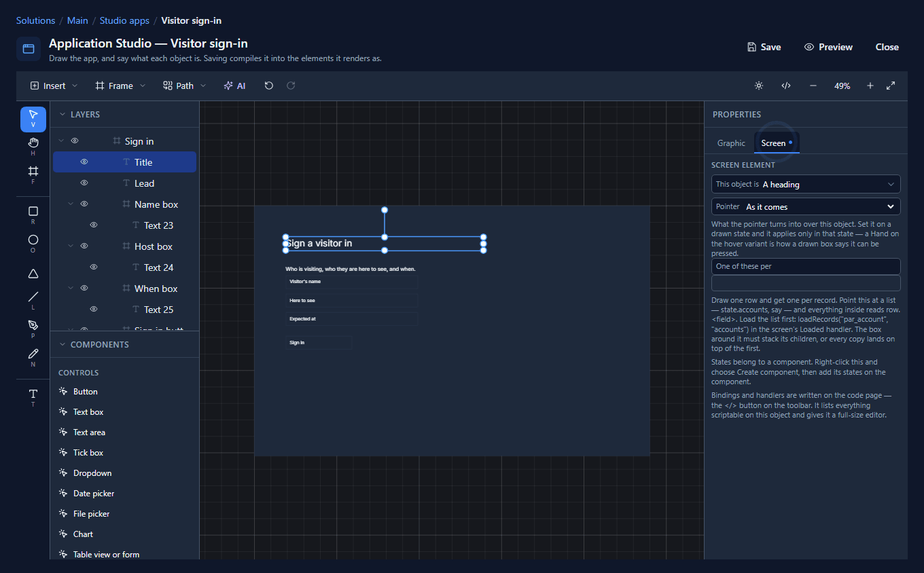
Task: Toggle visibility of the Title layer
Action: click(x=84, y=162)
